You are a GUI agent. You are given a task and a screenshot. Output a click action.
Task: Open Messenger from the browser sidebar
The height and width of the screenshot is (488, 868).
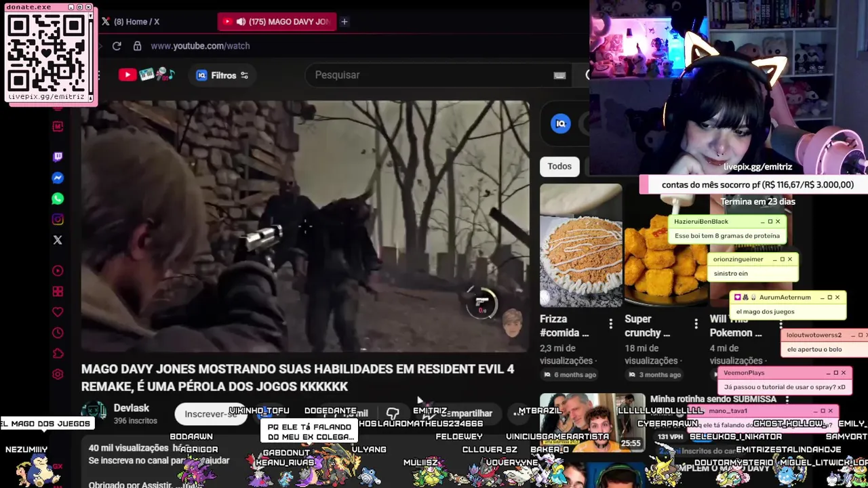pyautogui.click(x=58, y=178)
